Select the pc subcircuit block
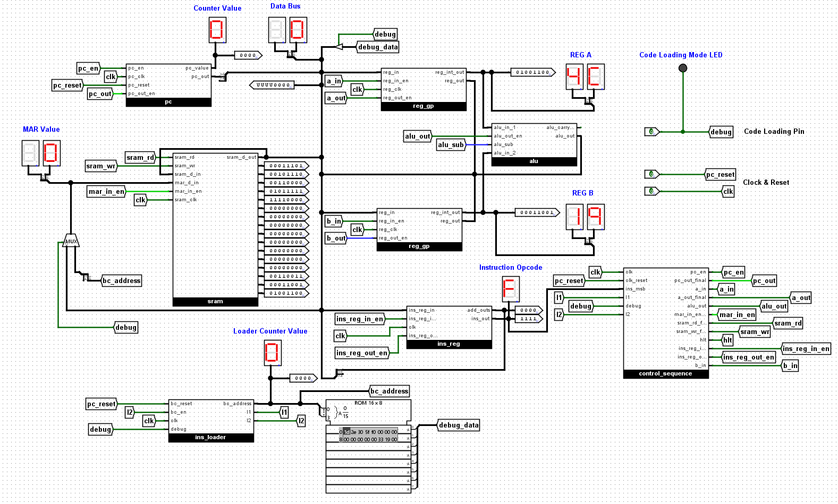 pos(168,85)
